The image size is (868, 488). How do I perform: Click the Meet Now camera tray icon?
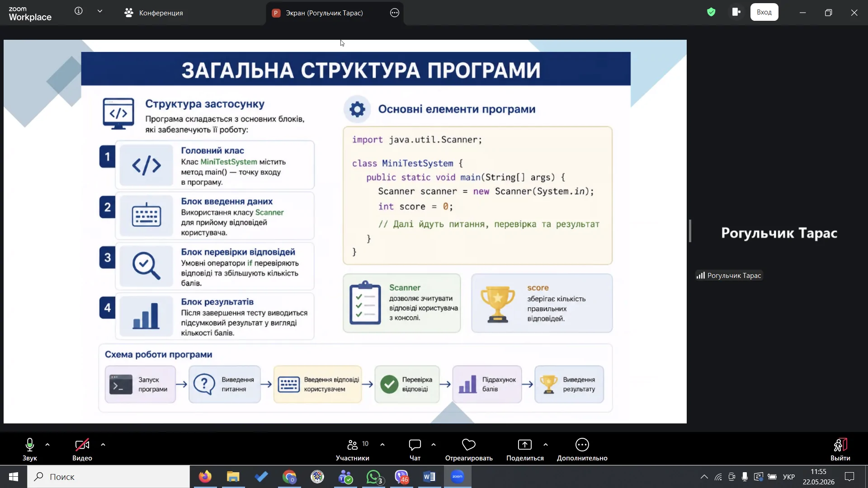(732, 477)
